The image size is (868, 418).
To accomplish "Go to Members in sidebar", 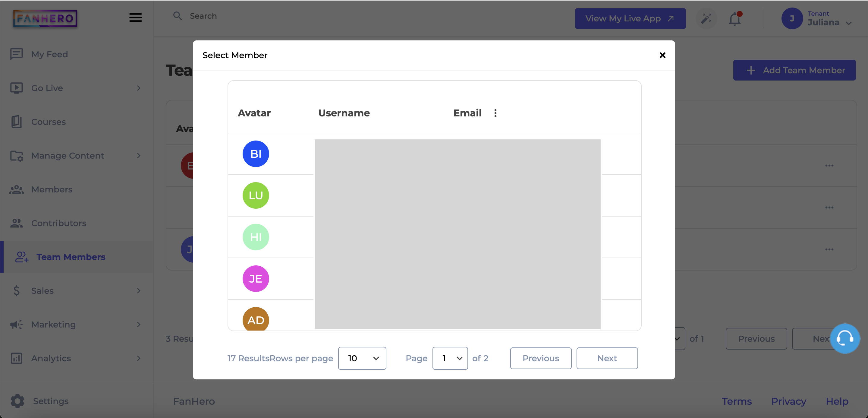I will [x=52, y=189].
